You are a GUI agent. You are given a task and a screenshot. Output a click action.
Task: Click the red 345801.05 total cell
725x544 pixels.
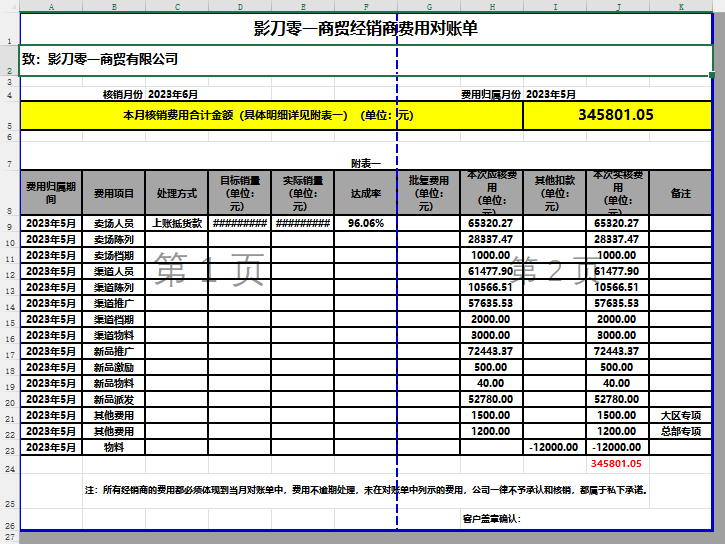618,464
